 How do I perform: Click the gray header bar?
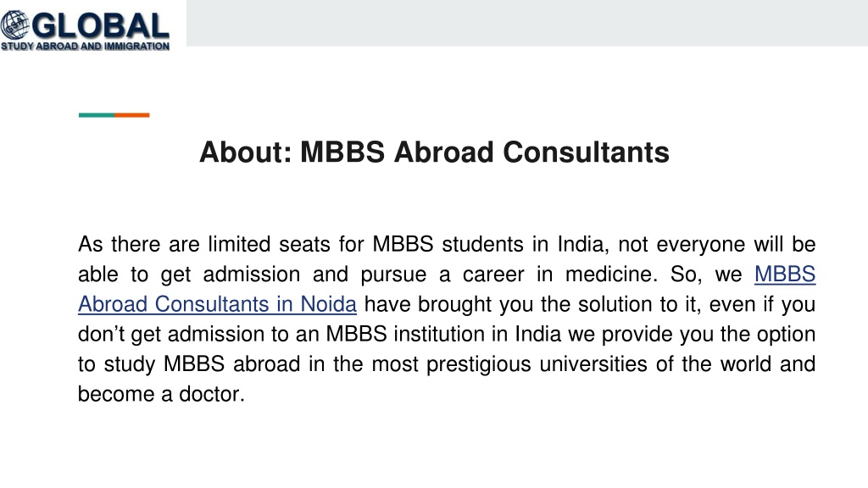pyautogui.click(x=527, y=23)
